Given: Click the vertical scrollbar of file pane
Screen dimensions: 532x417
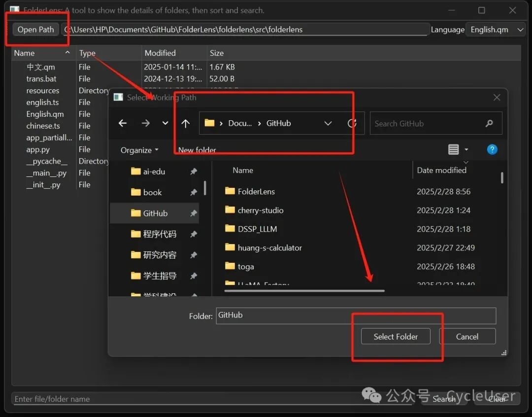Looking at the screenshot, I should (502, 177).
